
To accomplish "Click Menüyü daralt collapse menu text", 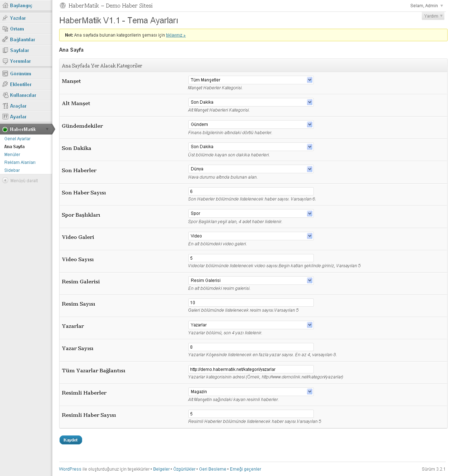I will [24, 181].
